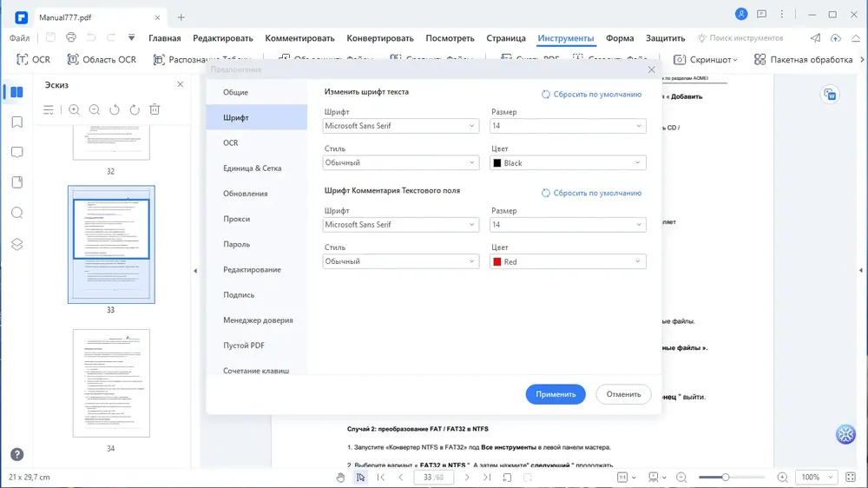The height and width of the screenshot is (488, 868).
Task: Click the Применить button
Action: point(556,394)
